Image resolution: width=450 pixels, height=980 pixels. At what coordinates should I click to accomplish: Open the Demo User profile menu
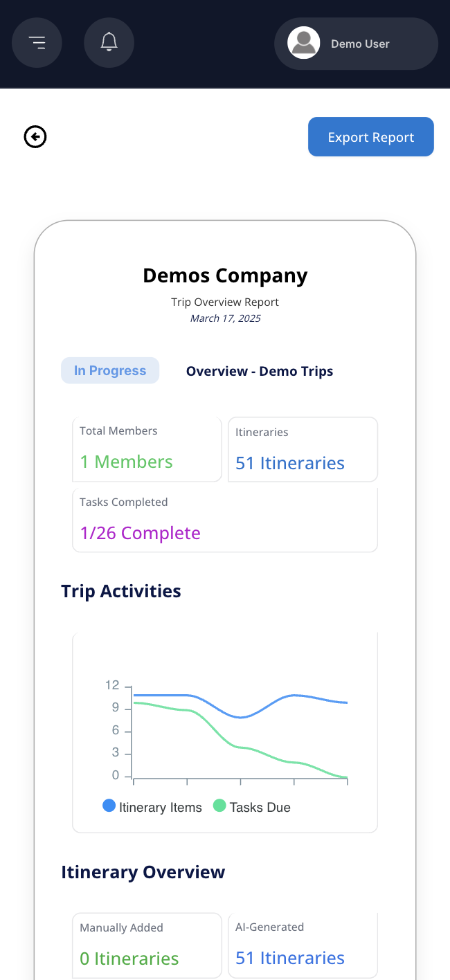click(x=356, y=44)
